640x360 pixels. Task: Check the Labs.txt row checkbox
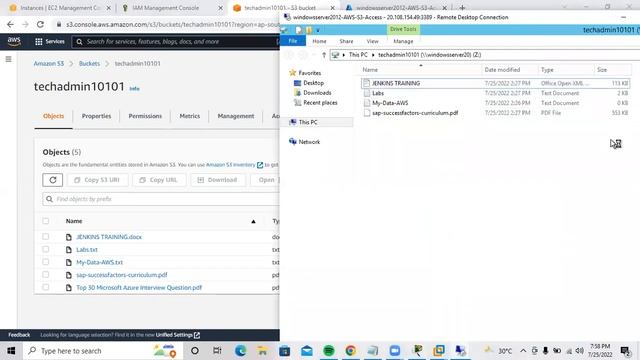point(46,249)
